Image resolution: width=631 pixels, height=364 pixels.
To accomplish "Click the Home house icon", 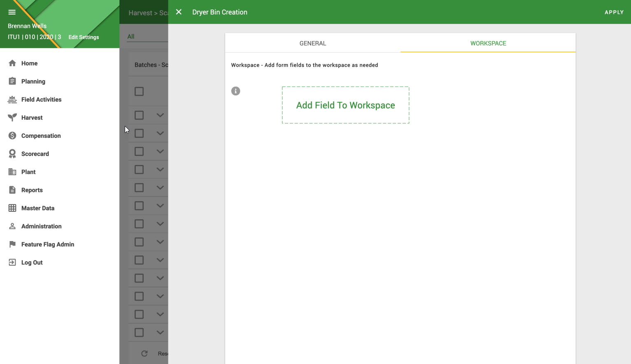I will (x=12, y=63).
